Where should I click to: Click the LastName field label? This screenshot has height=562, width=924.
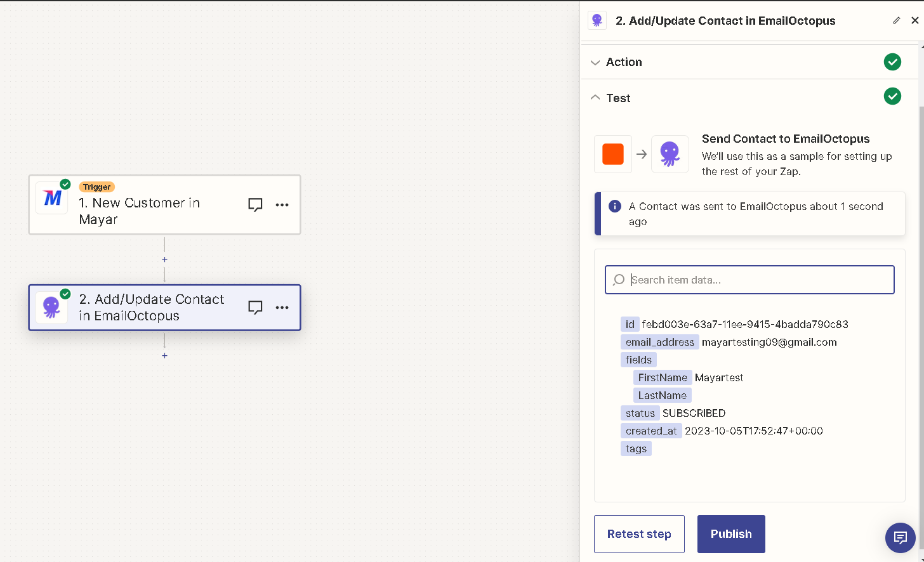tap(663, 395)
